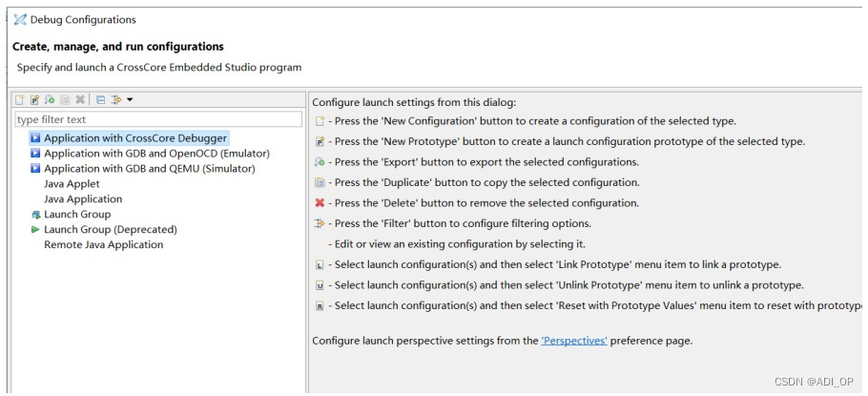Click the GDB and OpenOCD item icon

pyautogui.click(x=35, y=153)
